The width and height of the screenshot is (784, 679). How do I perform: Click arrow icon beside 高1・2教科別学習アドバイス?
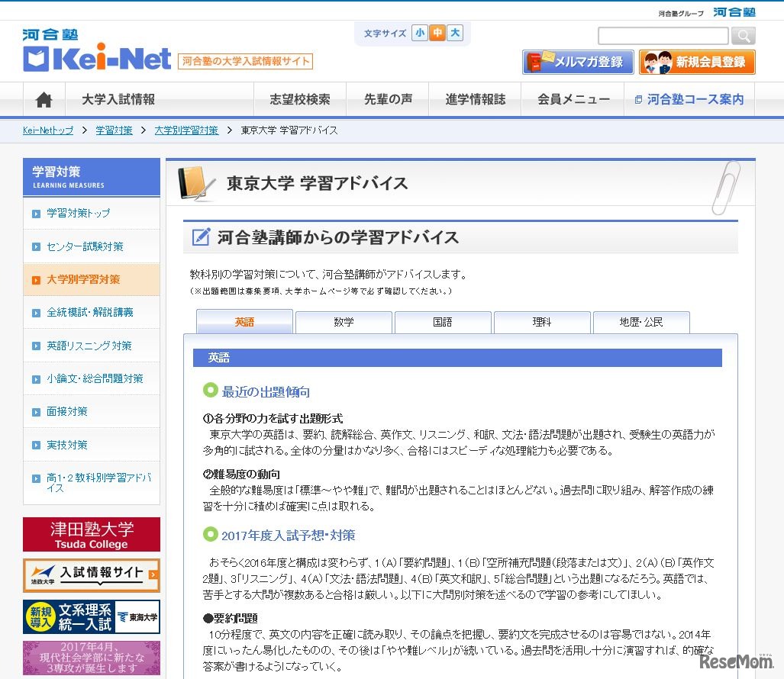[x=36, y=478]
